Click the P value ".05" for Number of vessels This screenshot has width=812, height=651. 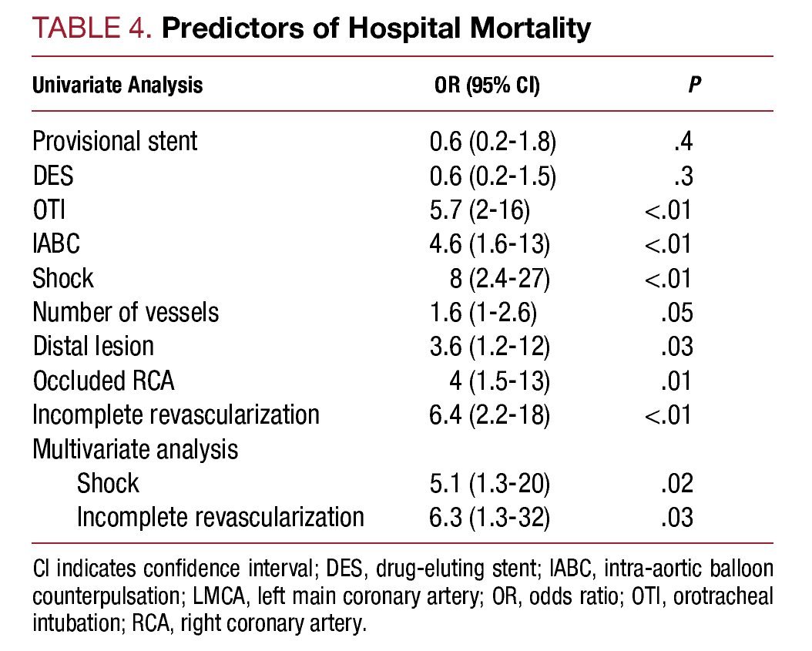(x=677, y=312)
